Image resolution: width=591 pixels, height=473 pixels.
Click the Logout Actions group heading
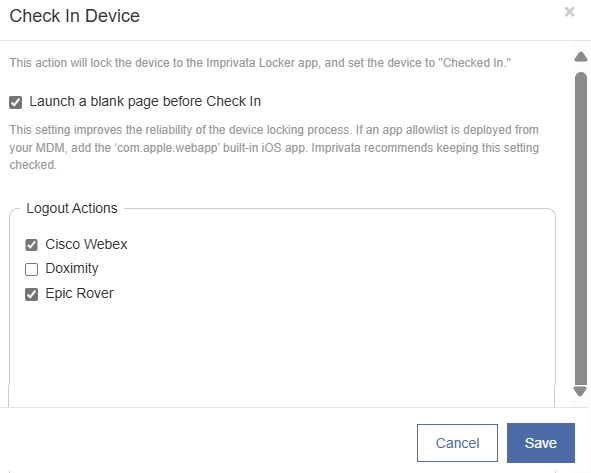click(x=72, y=208)
